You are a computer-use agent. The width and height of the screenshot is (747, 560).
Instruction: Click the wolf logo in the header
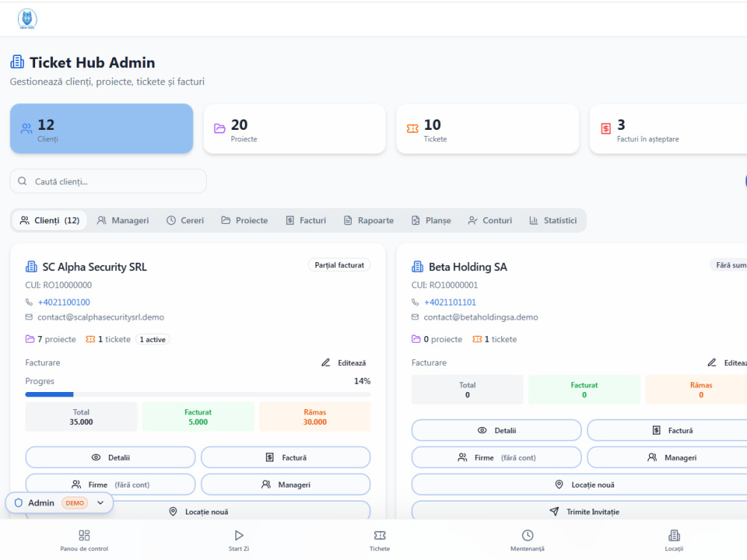click(x=27, y=19)
